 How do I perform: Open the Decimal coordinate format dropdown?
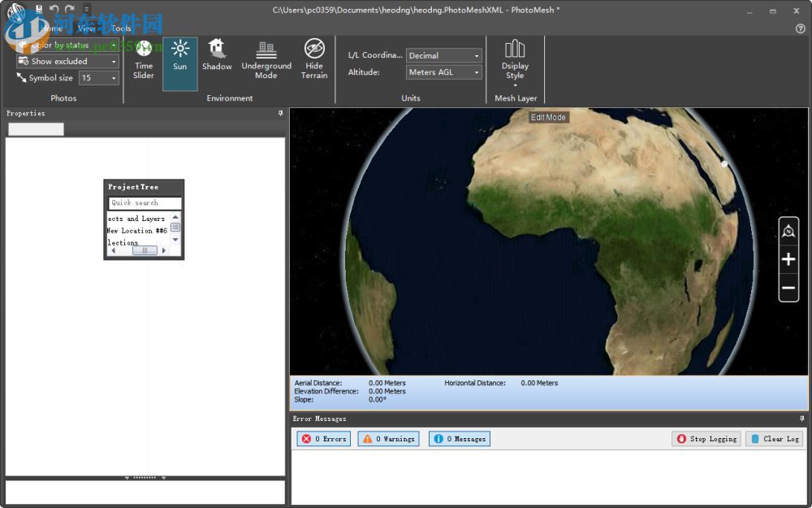(x=443, y=56)
